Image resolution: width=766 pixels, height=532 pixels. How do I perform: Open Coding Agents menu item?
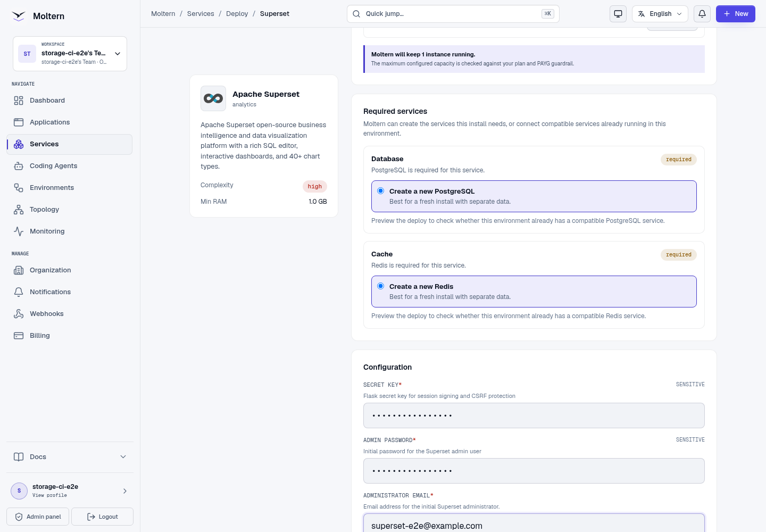coord(70,166)
